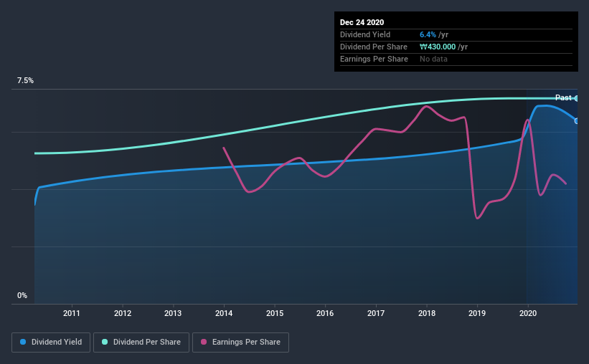The image size is (589, 364).
Task: Toggle the Dividend Per Share legend button
Action: click(x=141, y=343)
